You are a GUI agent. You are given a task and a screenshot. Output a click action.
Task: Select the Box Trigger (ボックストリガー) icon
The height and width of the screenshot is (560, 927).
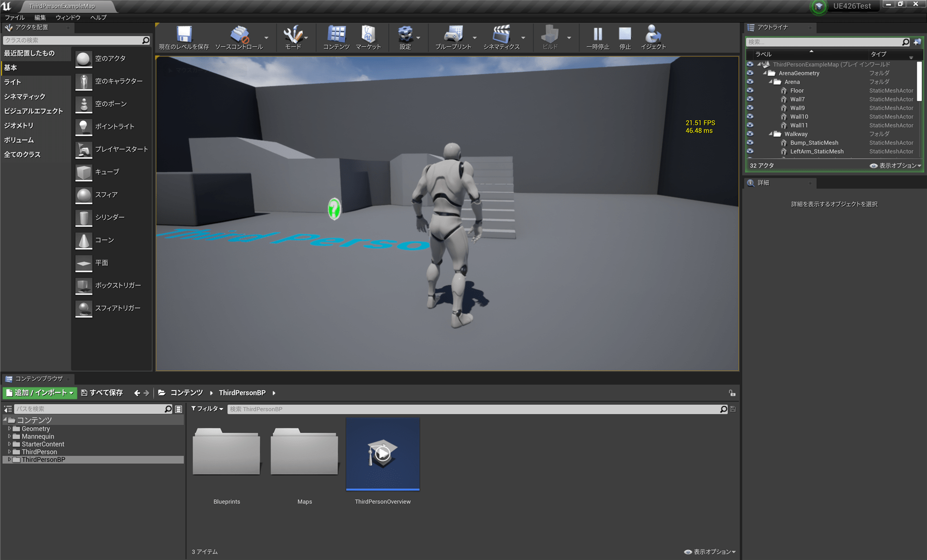(84, 286)
